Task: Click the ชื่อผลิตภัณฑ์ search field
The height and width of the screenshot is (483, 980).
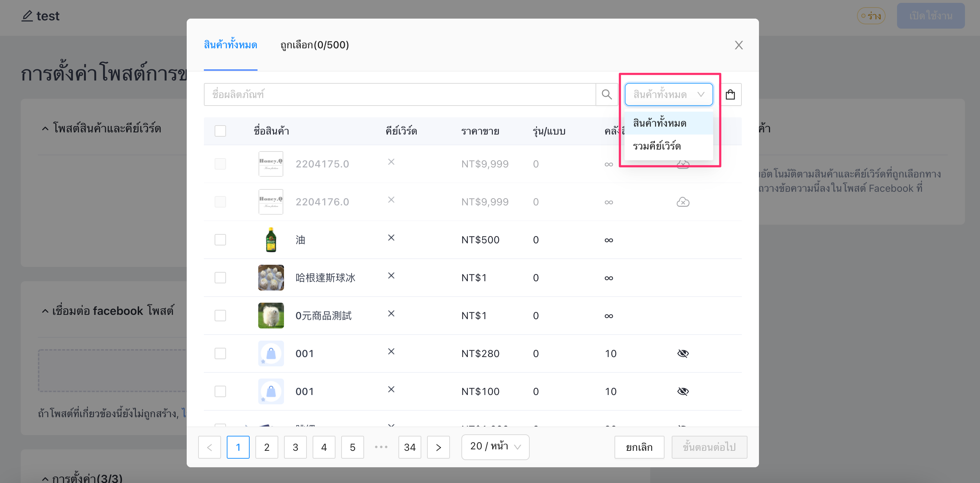Action: pos(400,94)
